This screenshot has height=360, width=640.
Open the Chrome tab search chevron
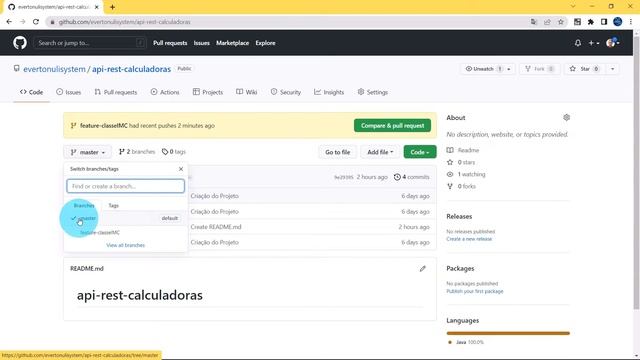point(573,7)
